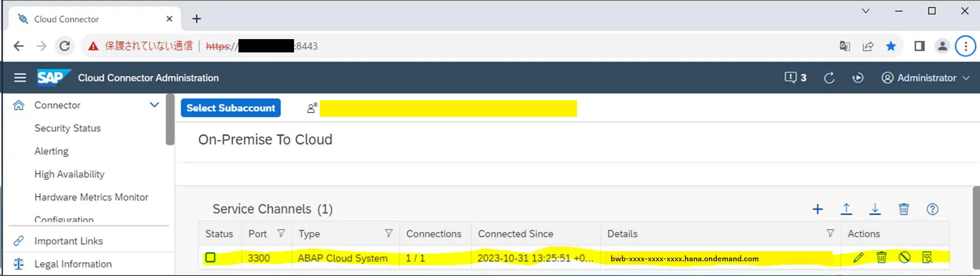The image size is (980, 276).
Task: Close the Cloud Connector tab
Action: pos(169,19)
